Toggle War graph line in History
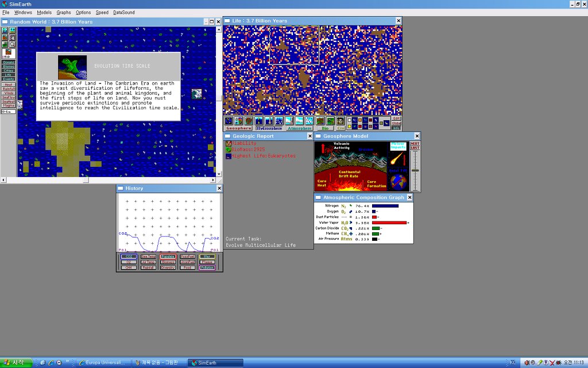The image size is (588, 368). point(207,256)
